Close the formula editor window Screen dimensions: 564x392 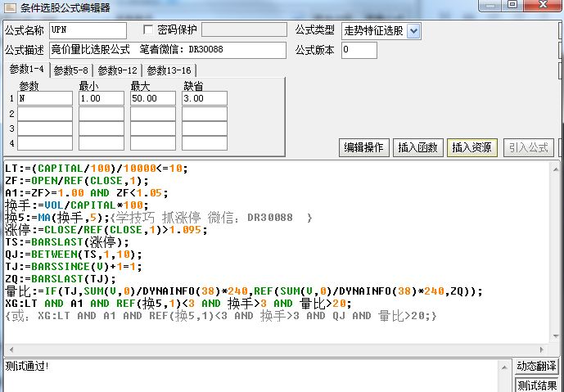543,4
